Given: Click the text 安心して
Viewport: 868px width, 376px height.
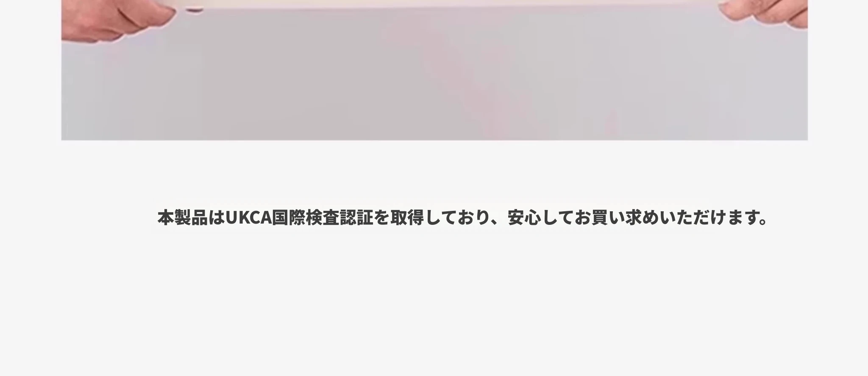Looking at the screenshot, I should coord(541,218).
